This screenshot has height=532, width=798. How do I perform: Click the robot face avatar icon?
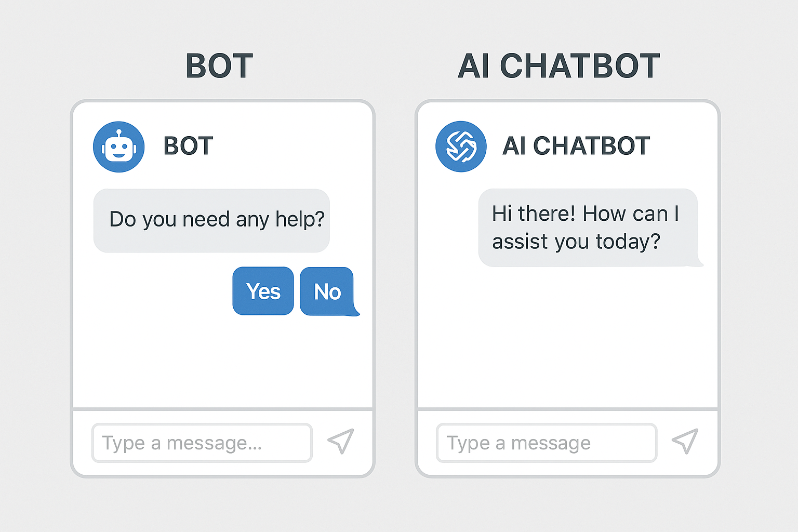coord(118,147)
